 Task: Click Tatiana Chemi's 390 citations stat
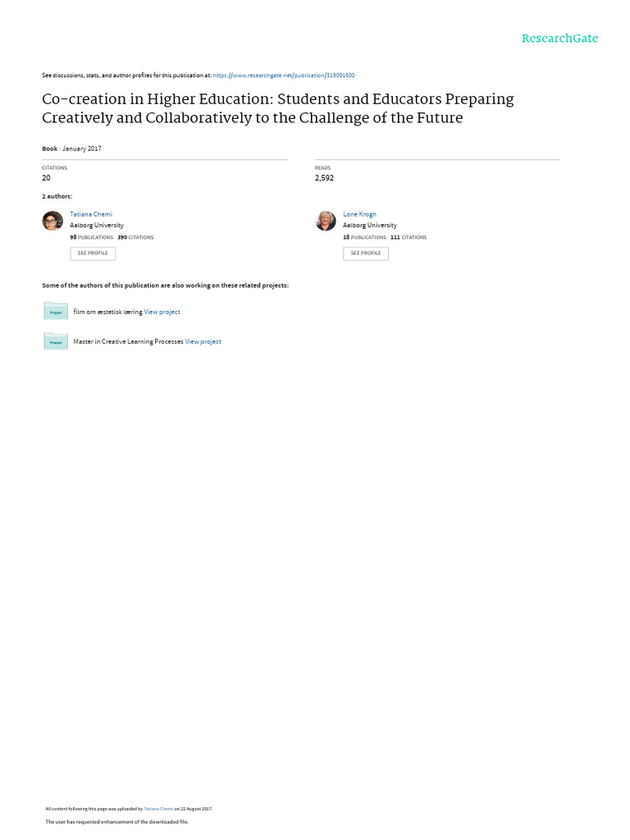[135, 237]
